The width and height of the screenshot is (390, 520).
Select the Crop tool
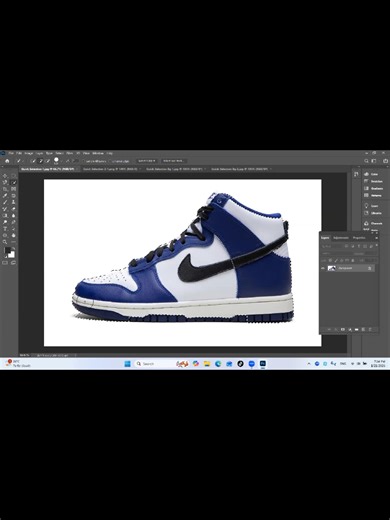pos(5,189)
